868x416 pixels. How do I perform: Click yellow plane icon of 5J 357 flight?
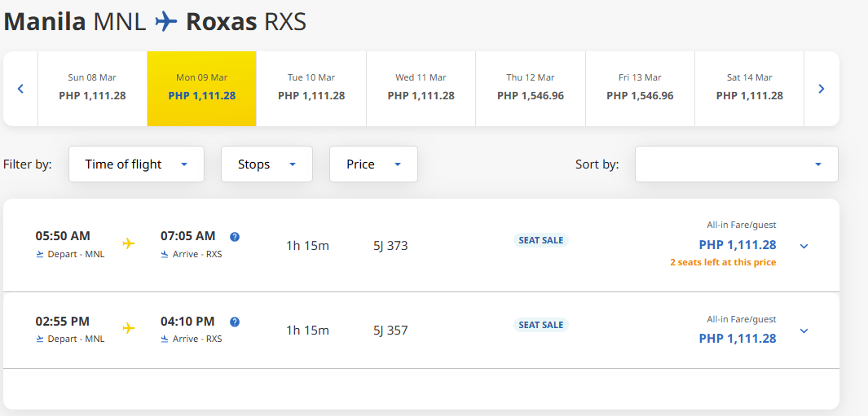pyautogui.click(x=128, y=328)
